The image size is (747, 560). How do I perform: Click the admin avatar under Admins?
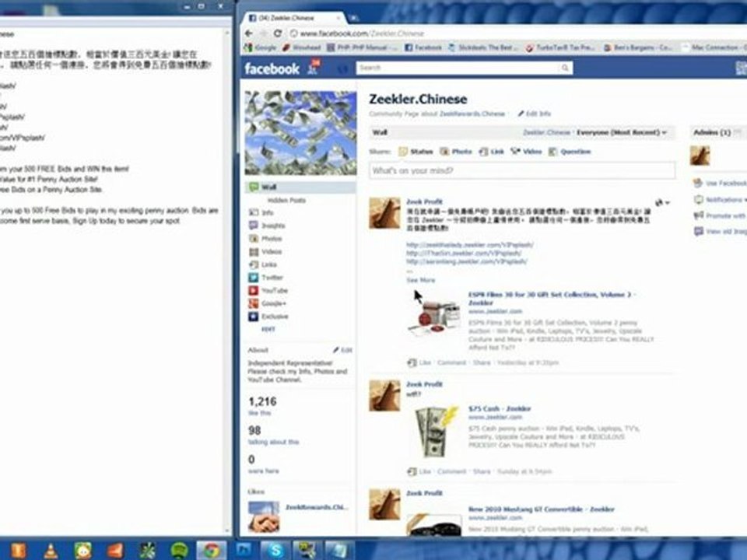(700, 156)
